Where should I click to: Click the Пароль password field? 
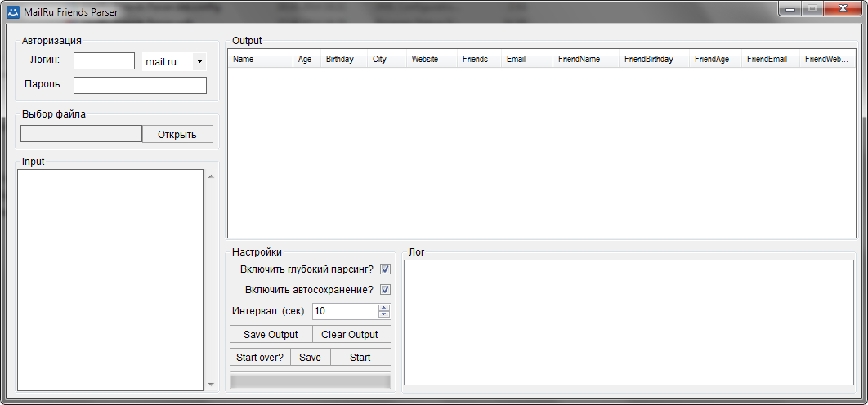pyautogui.click(x=140, y=85)
